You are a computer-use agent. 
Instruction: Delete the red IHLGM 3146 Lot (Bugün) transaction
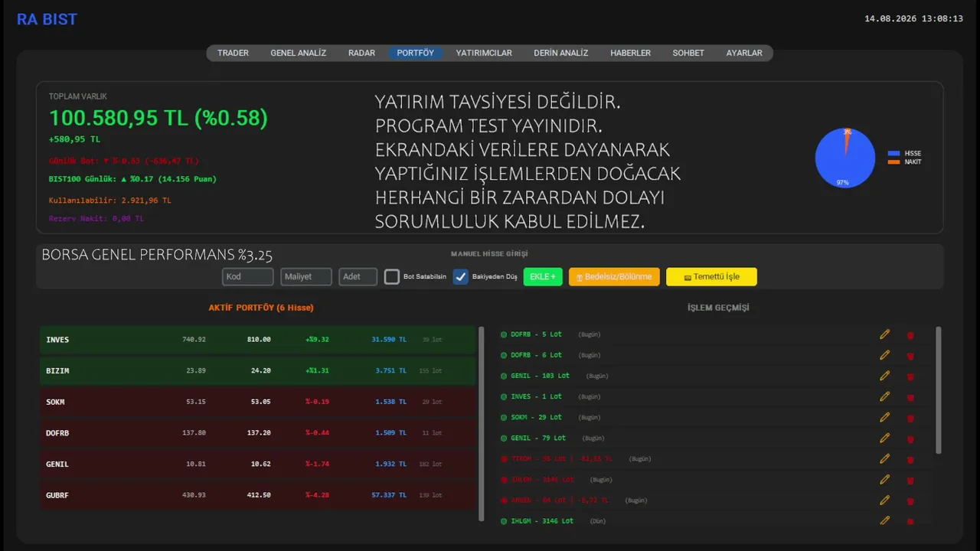(x=910, y=480)
